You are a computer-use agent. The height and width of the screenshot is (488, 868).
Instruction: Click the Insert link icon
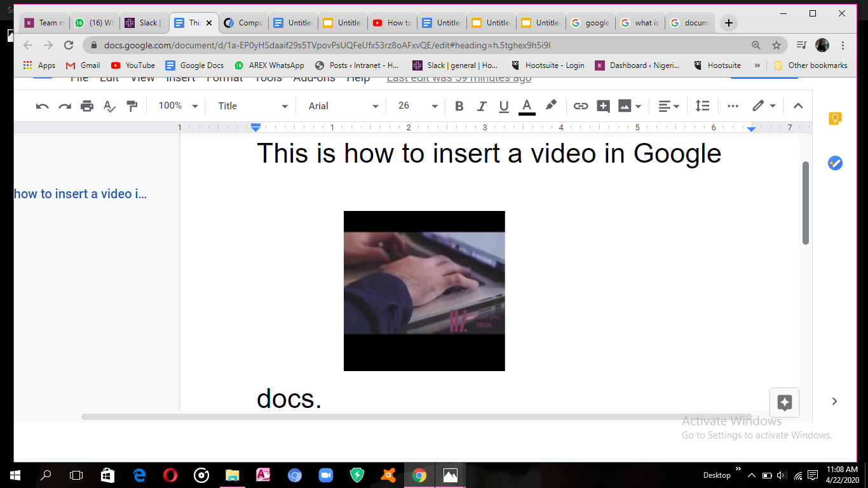coord(581,106)
